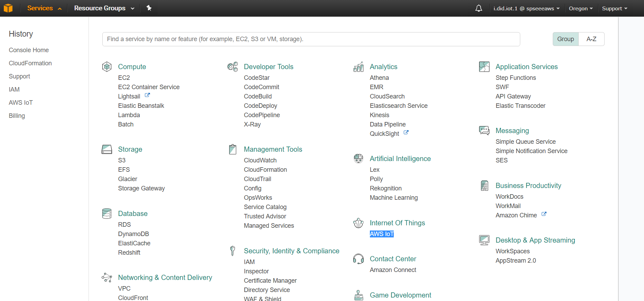Click external link icon beside Amazon Chime

[544, 214]
